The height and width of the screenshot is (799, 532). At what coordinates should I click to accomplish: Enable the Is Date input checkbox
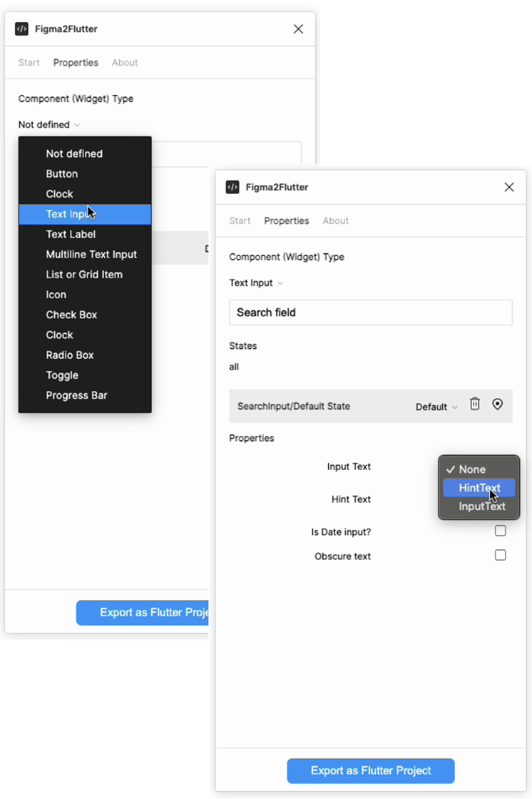click(x=501, y=531)
